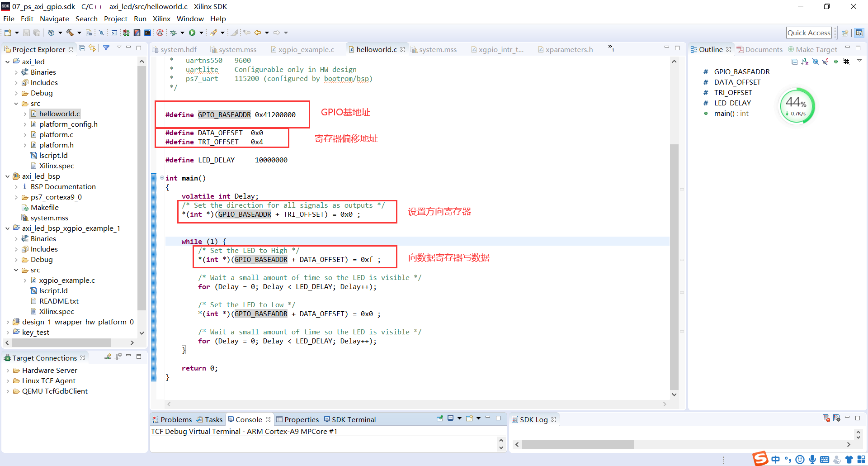Toggle Hide Non-Public Members green dot
868x466 pixels.
tap(836, 62)
